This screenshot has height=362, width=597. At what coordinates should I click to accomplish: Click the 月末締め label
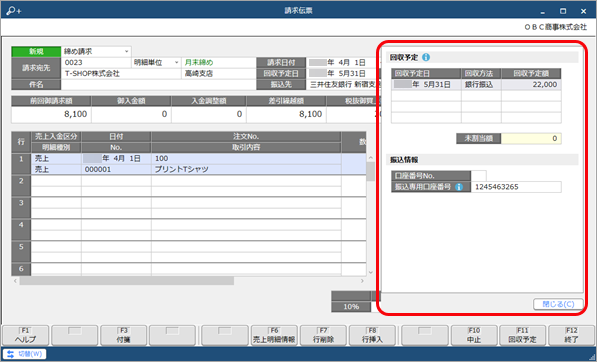tap(199, 62)
